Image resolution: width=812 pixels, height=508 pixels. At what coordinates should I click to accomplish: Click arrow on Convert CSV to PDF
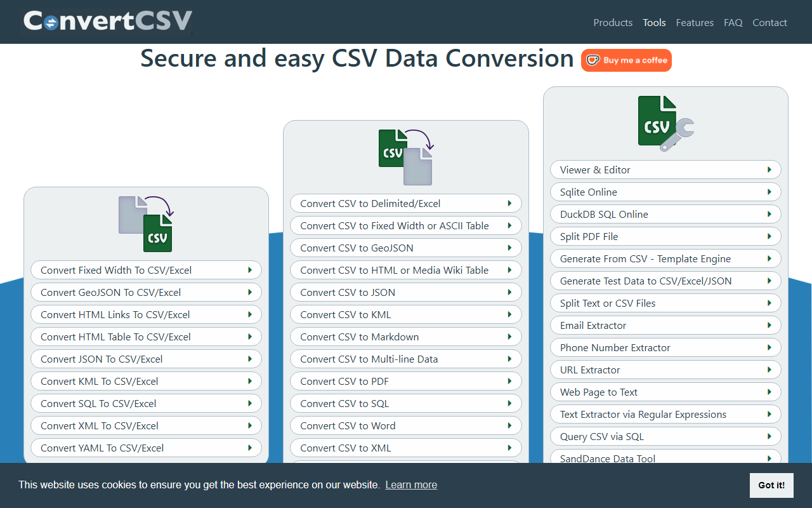(x=509, y=381)
